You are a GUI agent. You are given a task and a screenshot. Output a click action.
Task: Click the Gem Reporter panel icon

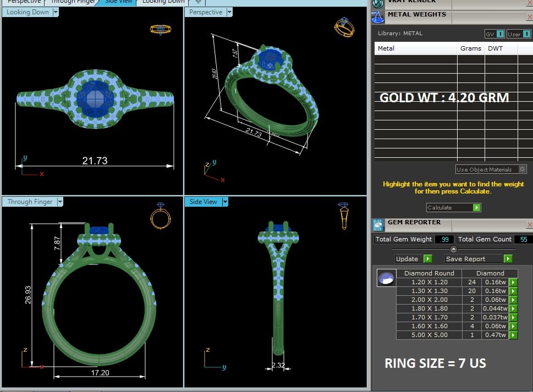[378, 224]
